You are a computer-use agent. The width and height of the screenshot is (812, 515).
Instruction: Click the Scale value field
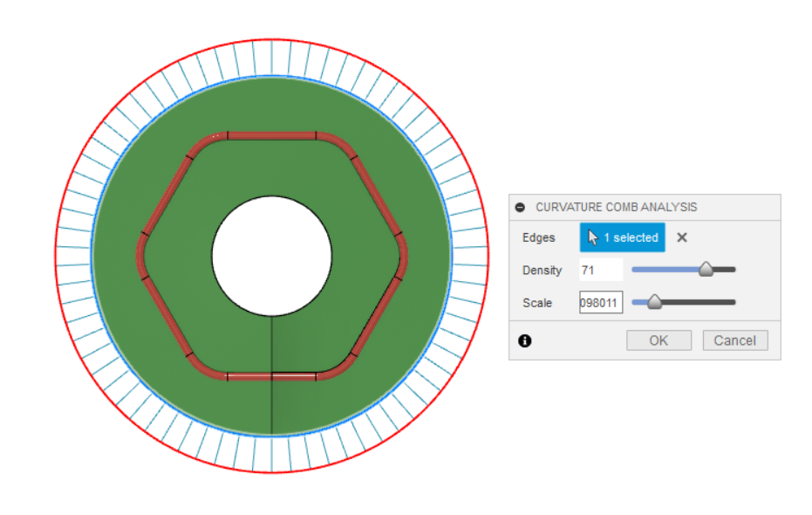tap(601, 303)
